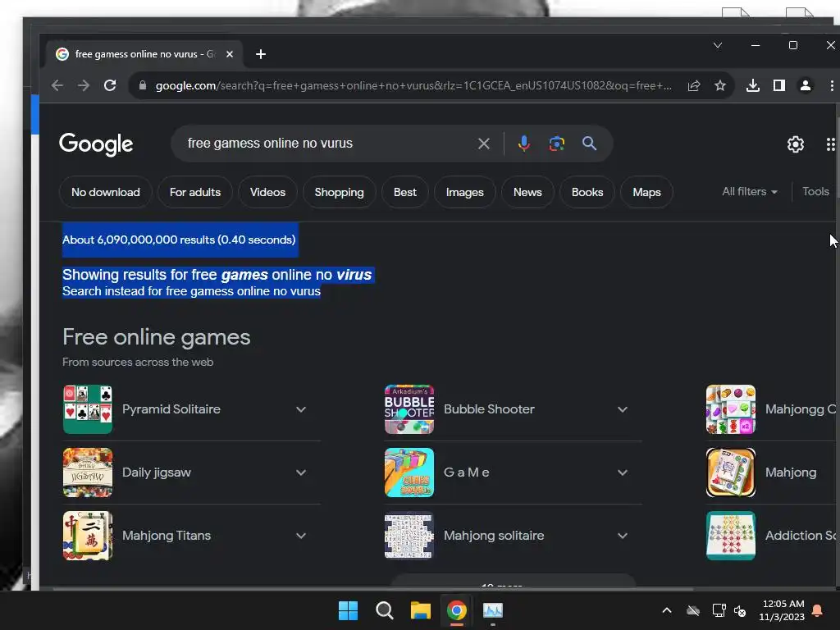Select the 'free gamess online no vurus' tab
This screenshot has width=840, height=630.
point(144,54)
